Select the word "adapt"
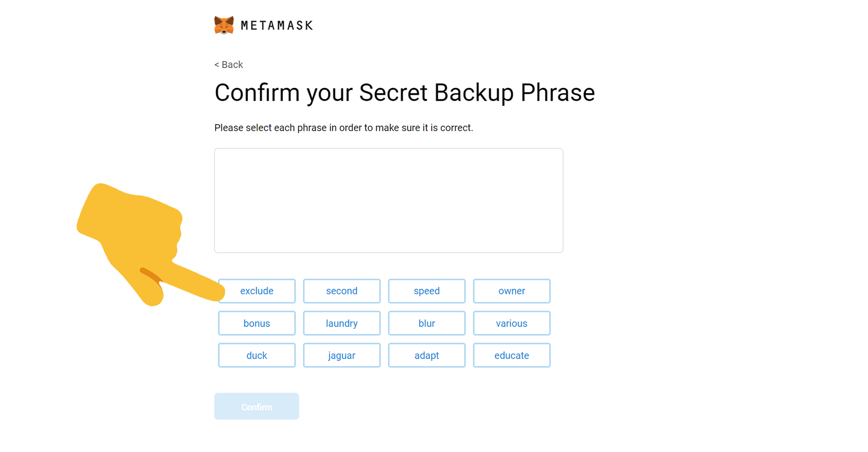Screen dimensions: 868x452 point(427,355)
